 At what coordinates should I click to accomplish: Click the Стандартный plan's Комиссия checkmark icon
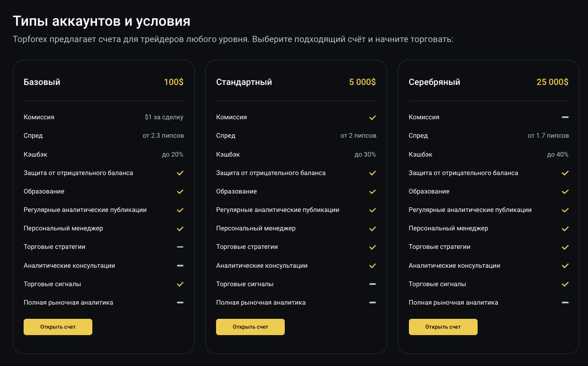click(x=372, y=117)
